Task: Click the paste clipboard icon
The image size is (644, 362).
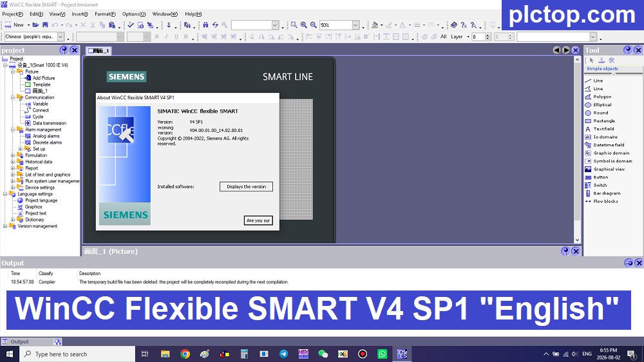Action: (111, 25)
